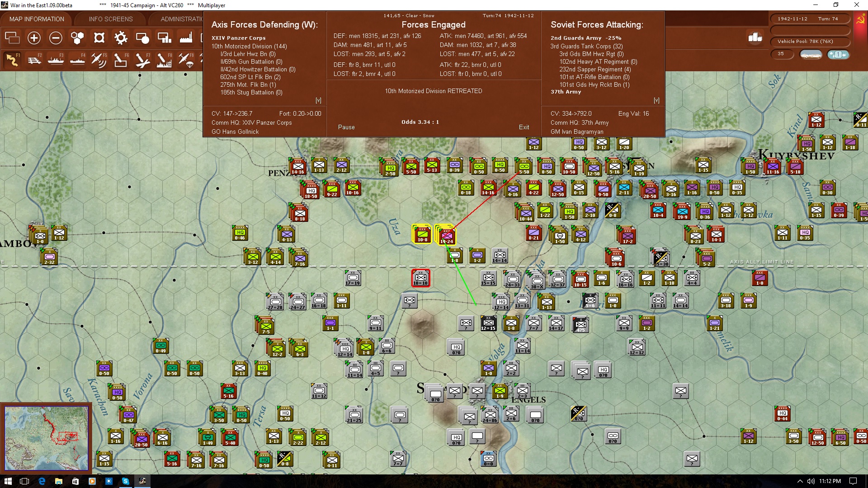Image resolution: width=868 pixels, height=488 pixels.
Task: Open Task View on taskbar
Action: pos(25,481)
